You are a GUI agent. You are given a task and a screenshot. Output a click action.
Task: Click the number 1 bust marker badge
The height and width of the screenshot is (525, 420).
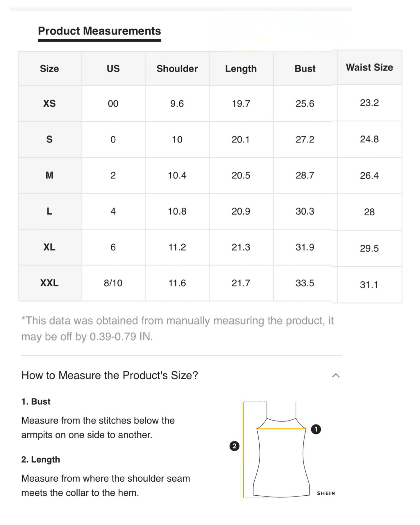click(316, 429)
